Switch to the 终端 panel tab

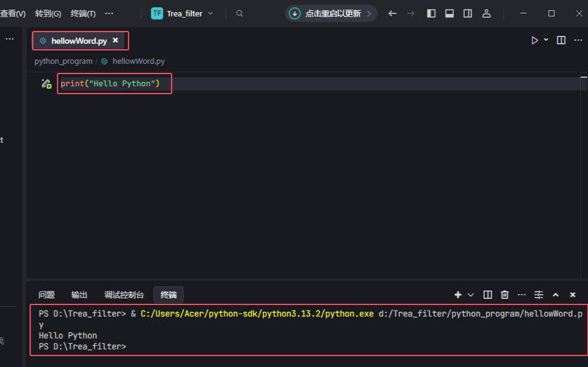coord(168,295)
